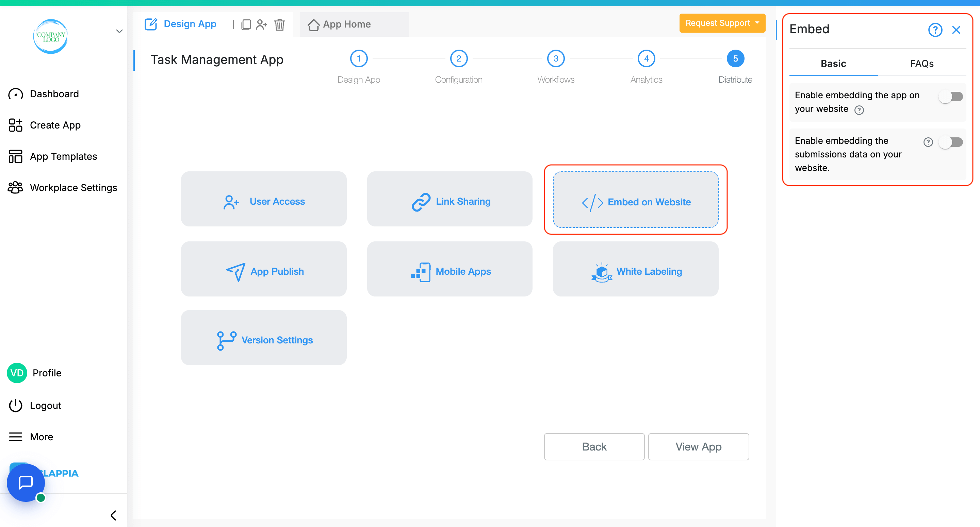Click the company logo
This screenshot has height=527, width=980.
click(x=50, y=36)
